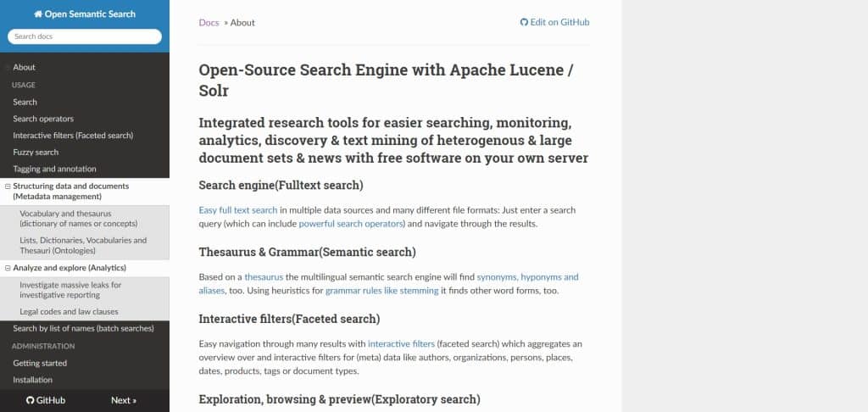Click the Interactive filters(Faceted search) heading

[289, 319]
